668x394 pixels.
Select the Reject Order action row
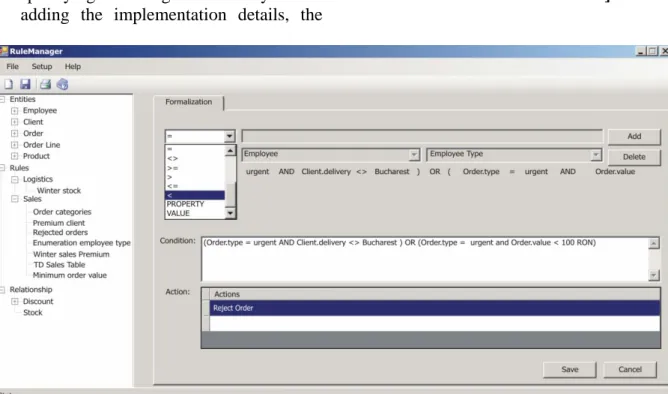click(x=435, y=308)
